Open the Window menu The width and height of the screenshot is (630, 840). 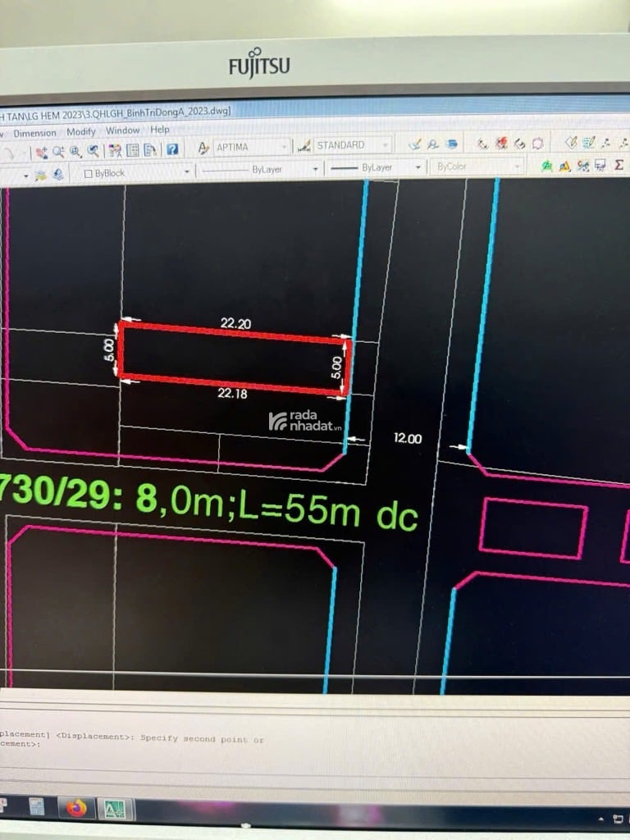point(123,130)
